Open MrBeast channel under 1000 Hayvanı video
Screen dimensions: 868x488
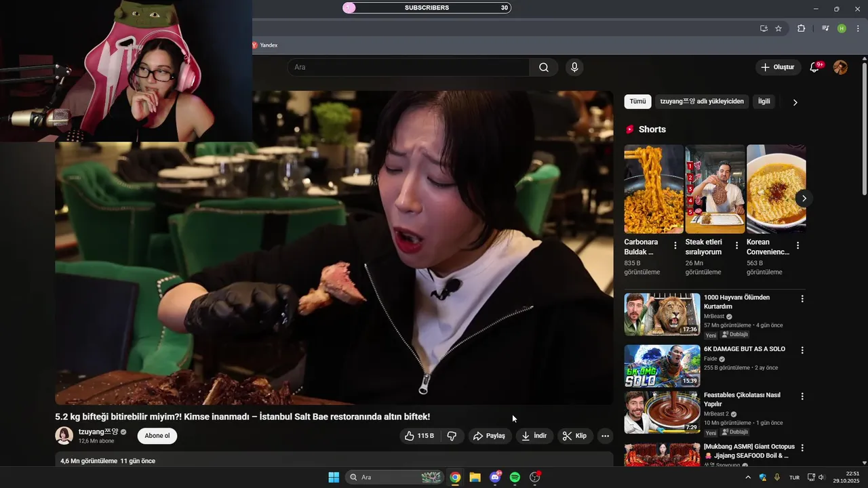pyautogui.click(x=714, y=317)
